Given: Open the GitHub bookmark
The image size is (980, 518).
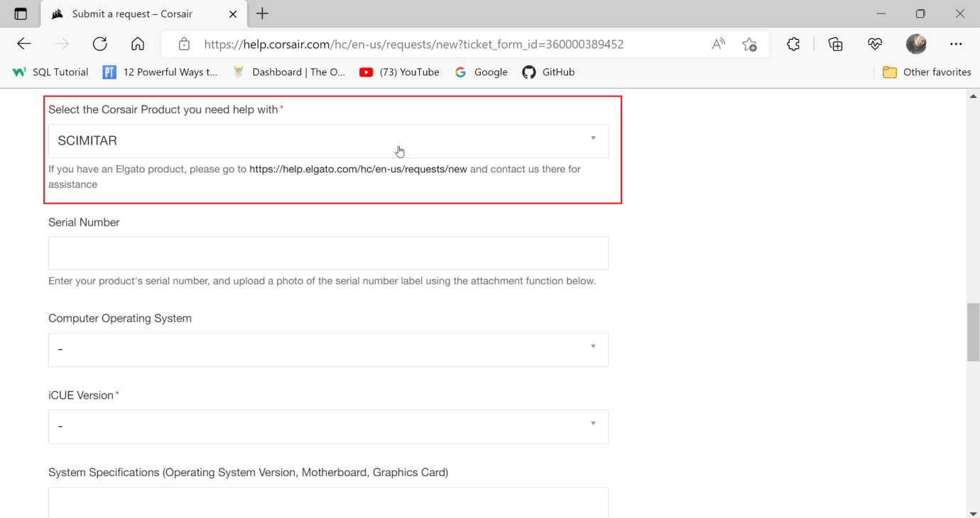Looking at the screenshot, I should (x=548, y=72).
